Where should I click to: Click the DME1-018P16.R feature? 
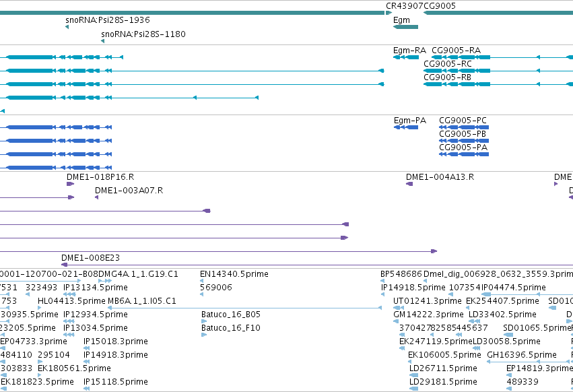tap(71, 184)
